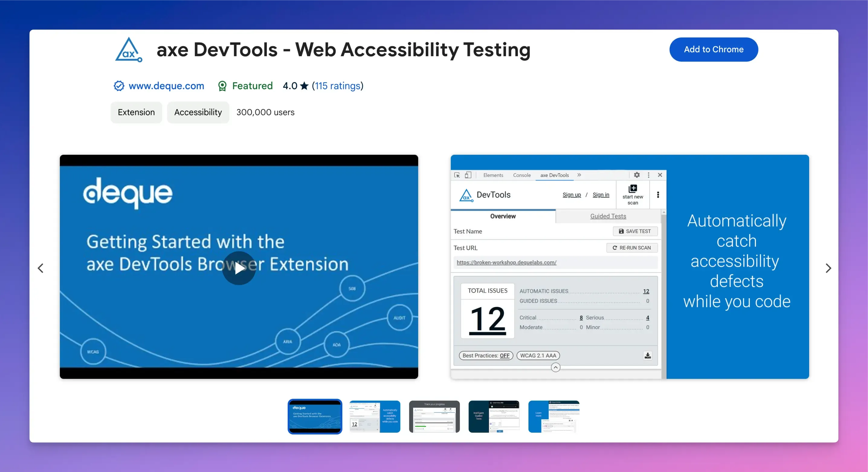Click the 'GUIDED ISSUES' label

click(538, 301)
